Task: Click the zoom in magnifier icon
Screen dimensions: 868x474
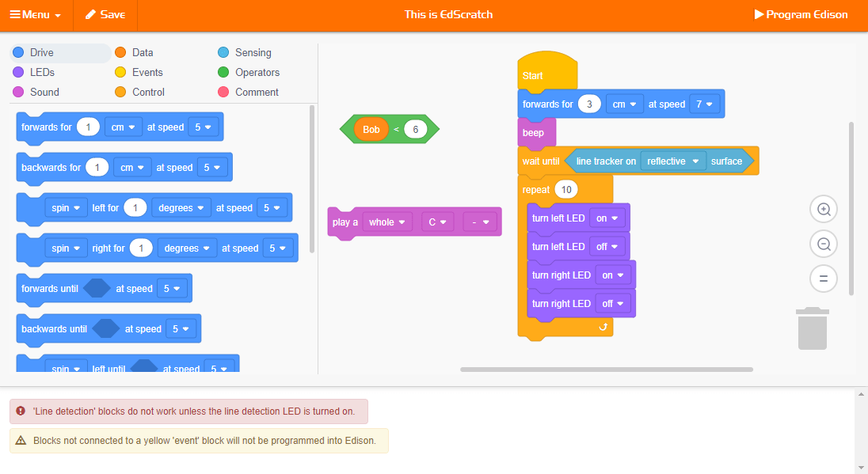Action: pyautogui.click(x=824, y=209)
